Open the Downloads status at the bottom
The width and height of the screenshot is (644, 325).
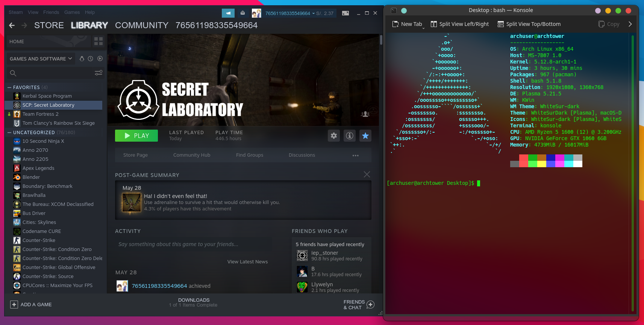pyautogui.click(x=194, y=302)
